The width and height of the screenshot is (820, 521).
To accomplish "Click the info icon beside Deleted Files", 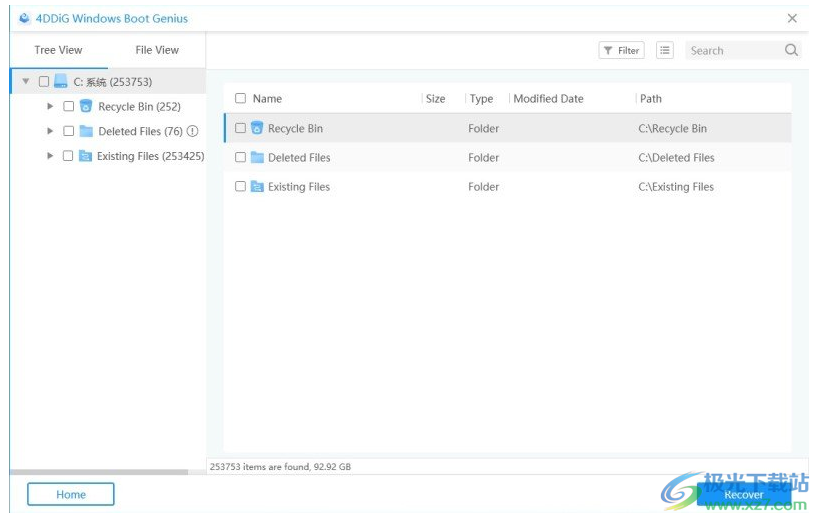I will click(x=193, y=131).
